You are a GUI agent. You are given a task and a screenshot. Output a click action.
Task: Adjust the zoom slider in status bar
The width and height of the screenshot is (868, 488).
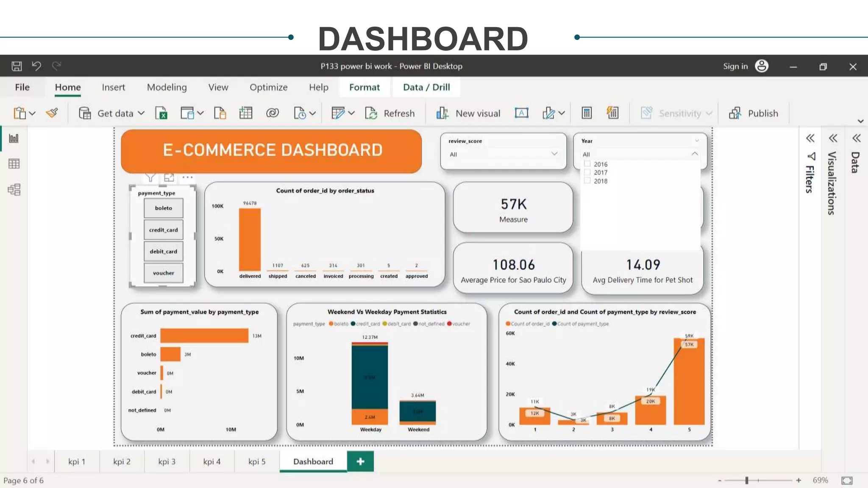[747, 480]
